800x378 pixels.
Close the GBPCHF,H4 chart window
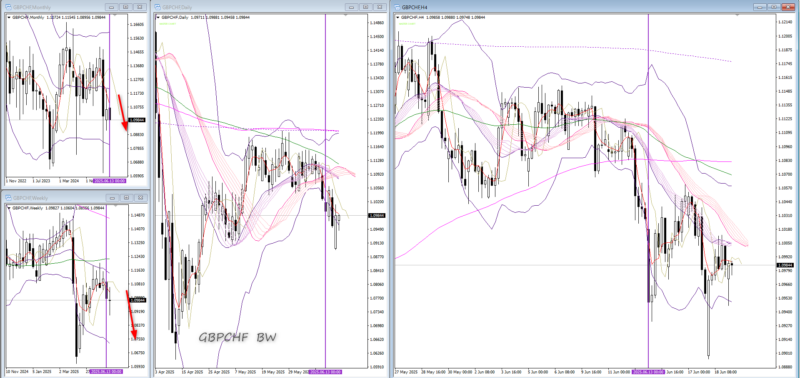coord(789,7)
